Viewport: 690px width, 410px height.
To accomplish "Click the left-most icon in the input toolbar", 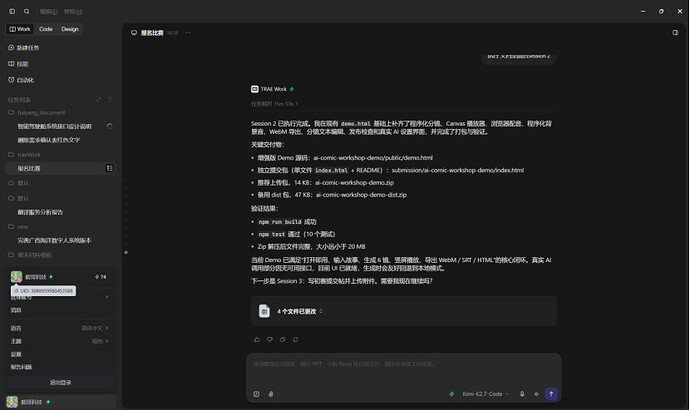I will (256, 394).
